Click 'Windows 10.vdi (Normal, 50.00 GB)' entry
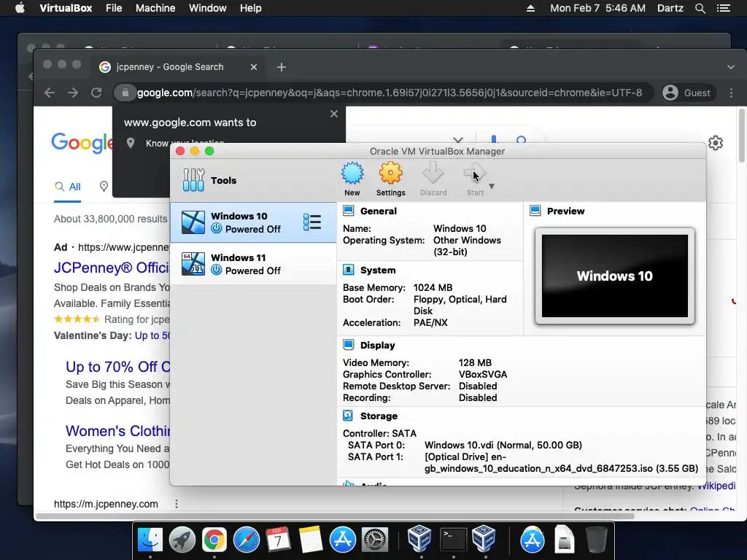The width and height of the screenshot is (747, 560). pyautogui.click(x=503, y=446)
